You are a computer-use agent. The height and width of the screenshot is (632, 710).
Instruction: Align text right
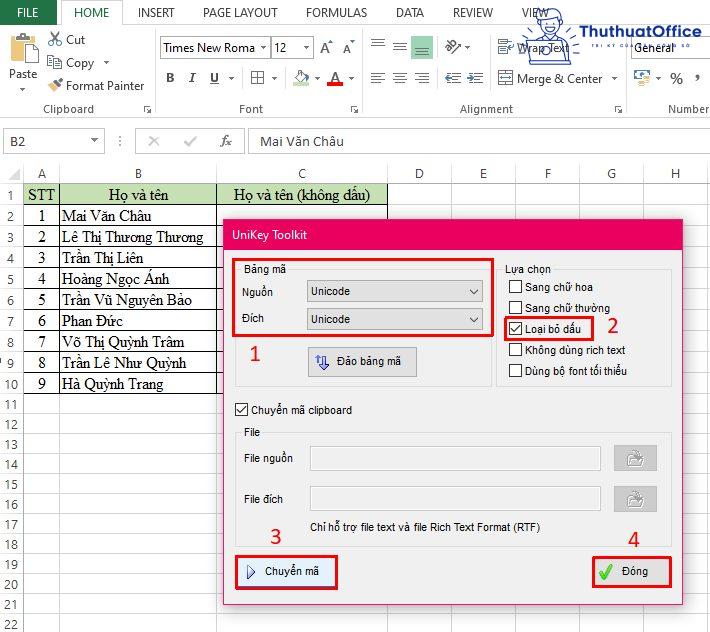pos(422,78)
